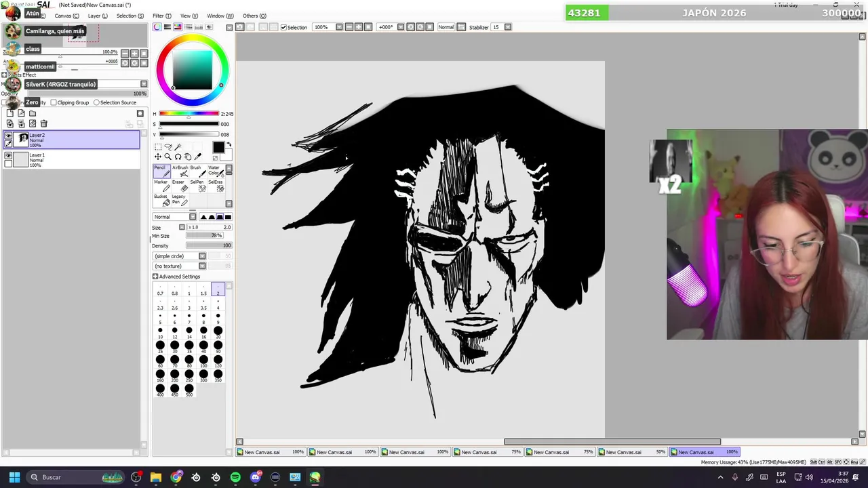The image size is (868, 488).
Task: Open the layer blending Mode dropdown
Action: [x=144, y=84]
